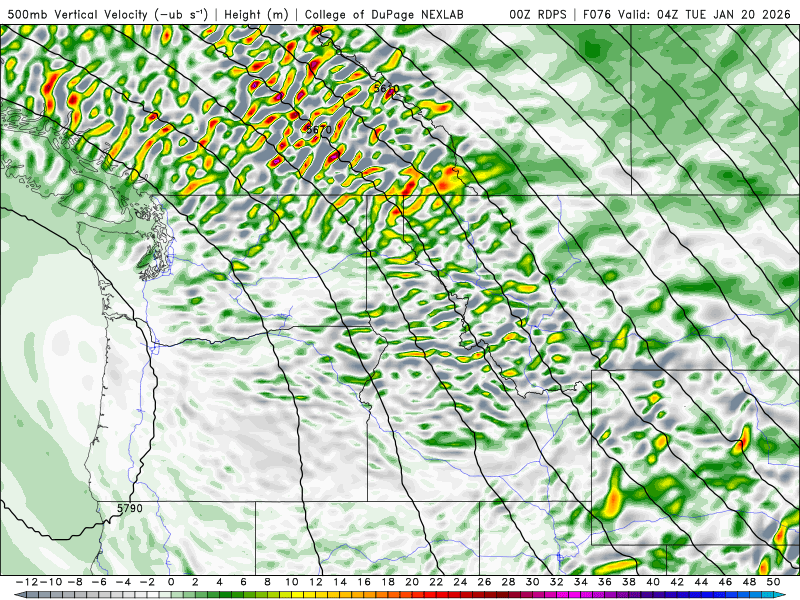Click the 0 value on the color scale

point(171,582)
